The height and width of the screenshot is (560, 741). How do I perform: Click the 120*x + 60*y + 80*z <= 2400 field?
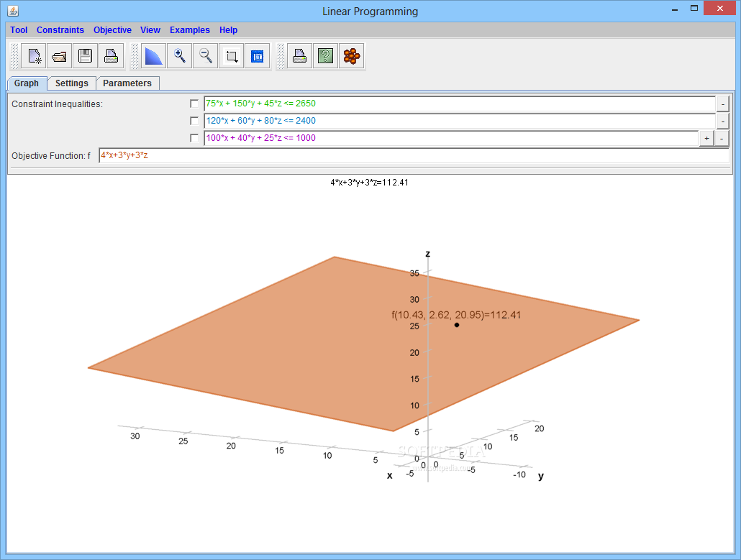(460, 121)
